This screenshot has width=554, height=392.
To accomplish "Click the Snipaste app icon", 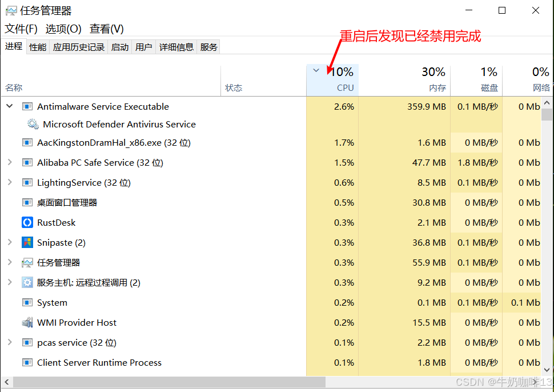I will coord(27,242).
